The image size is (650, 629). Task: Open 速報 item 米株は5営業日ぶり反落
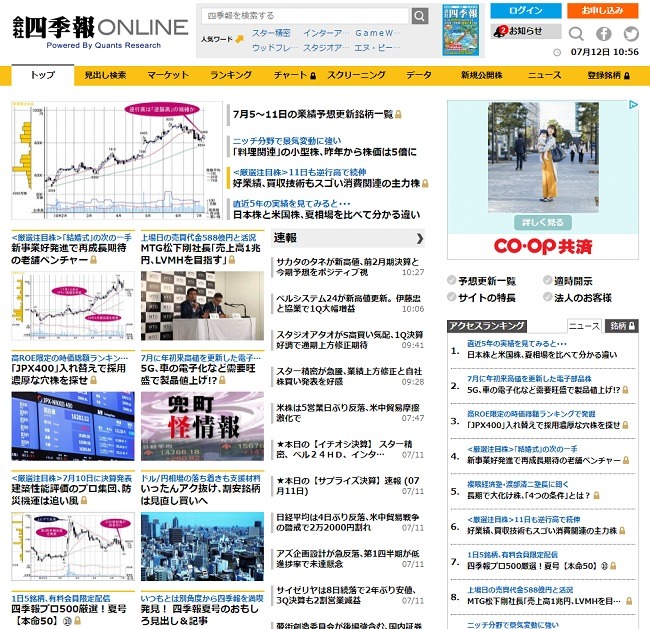(x=350, y=413)
